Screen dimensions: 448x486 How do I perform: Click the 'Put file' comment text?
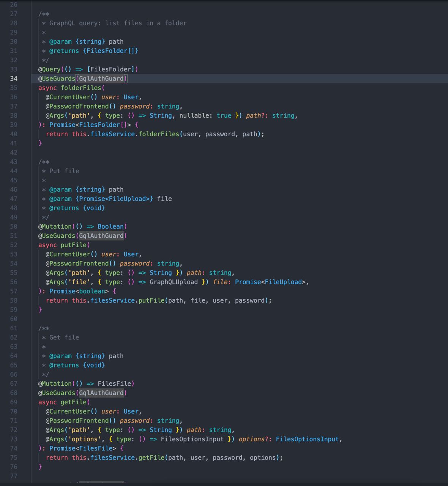tap(64, 171)
